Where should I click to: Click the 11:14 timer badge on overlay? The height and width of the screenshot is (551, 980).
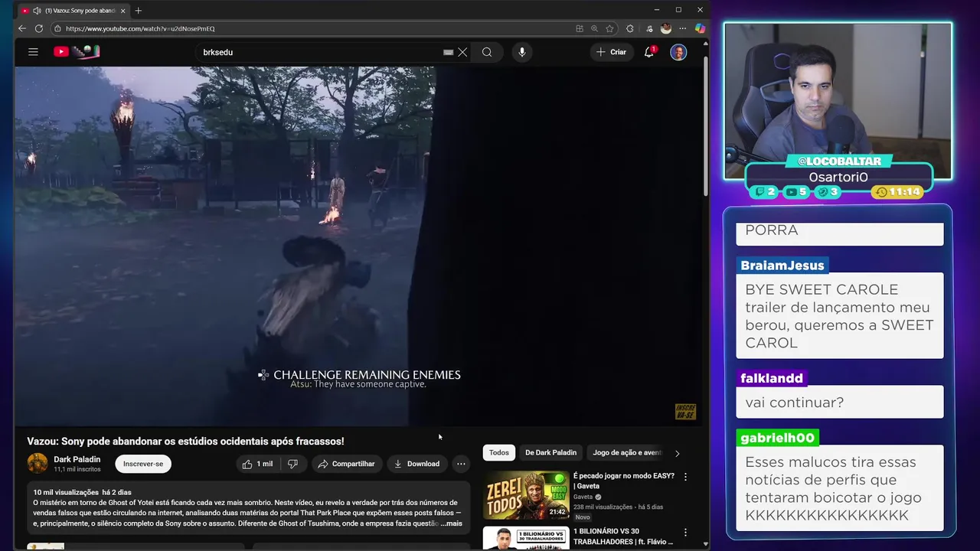898,192
